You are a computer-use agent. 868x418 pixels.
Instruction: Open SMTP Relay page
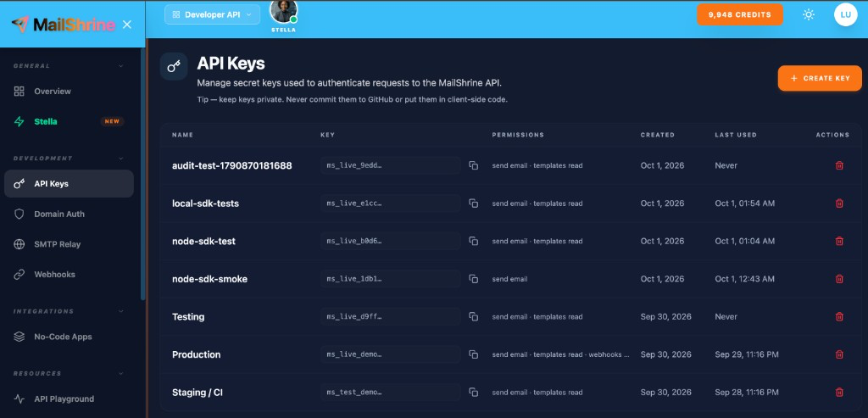(x=69, y=244)
